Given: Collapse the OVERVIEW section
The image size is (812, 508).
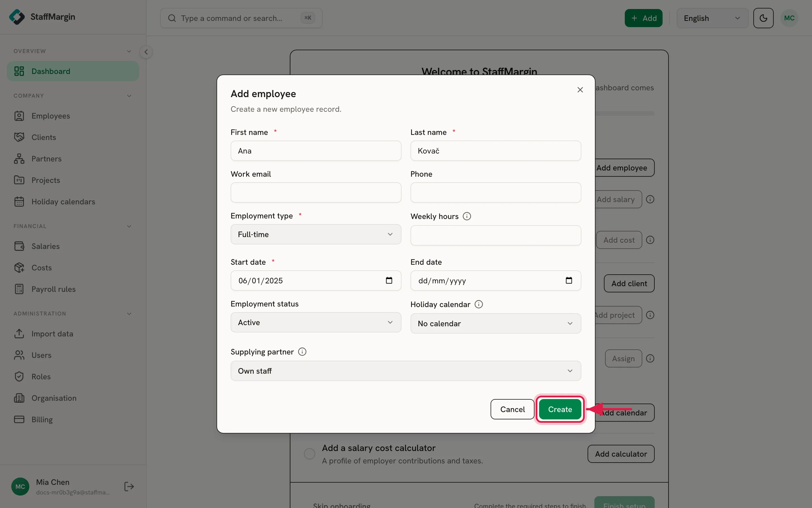Looking at the screenshot, I should (x=129, y=51).
